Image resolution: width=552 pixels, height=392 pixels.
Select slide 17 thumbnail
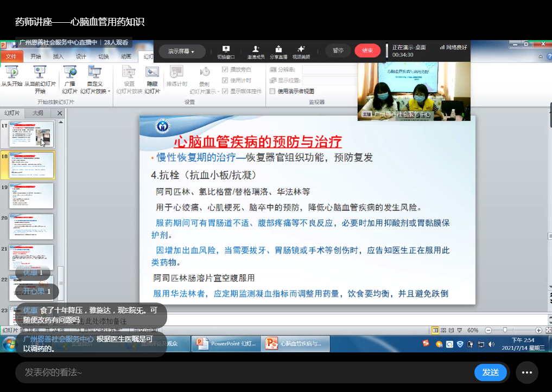point(31,134)
